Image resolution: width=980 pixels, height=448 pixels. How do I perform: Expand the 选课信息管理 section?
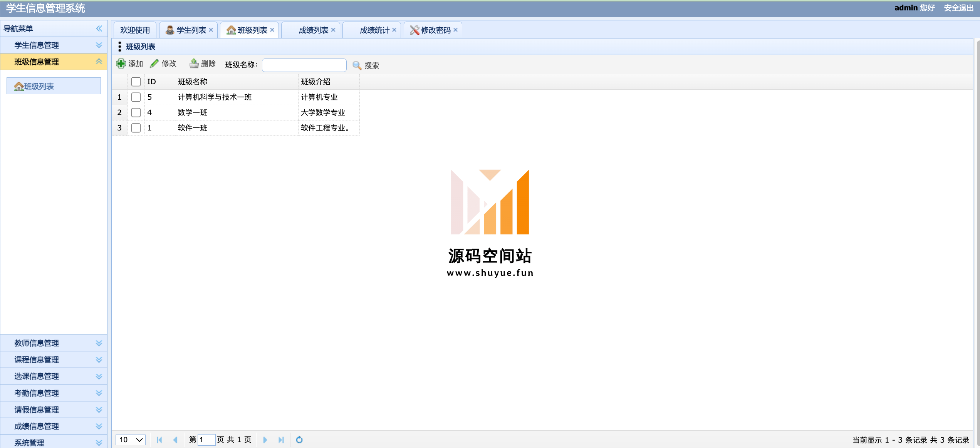99,376
